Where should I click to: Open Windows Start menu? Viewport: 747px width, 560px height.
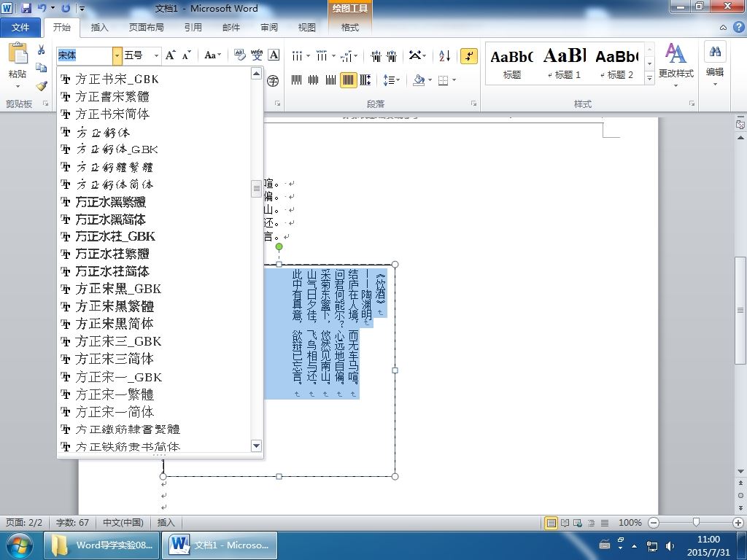pos(19,545)
